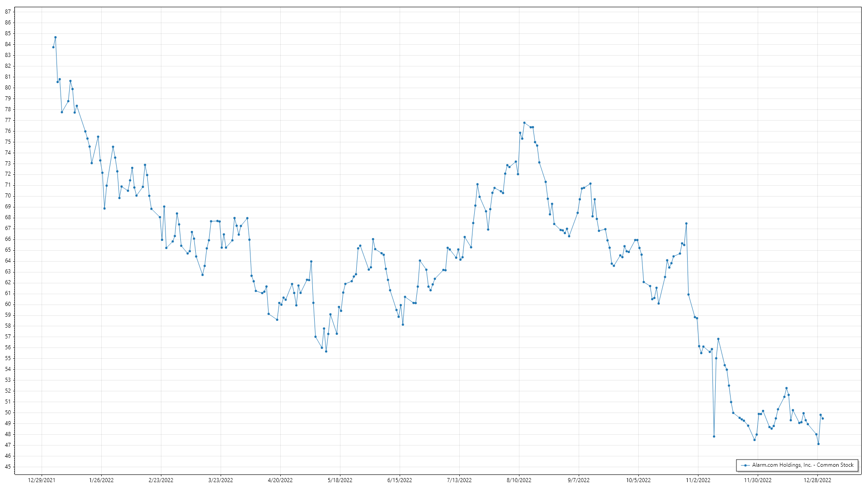Image resolution: width=868 pixels, height=488 pixels.
Task: Click the late-October spike point near 67.5
Action: click(x=686, y=223)
